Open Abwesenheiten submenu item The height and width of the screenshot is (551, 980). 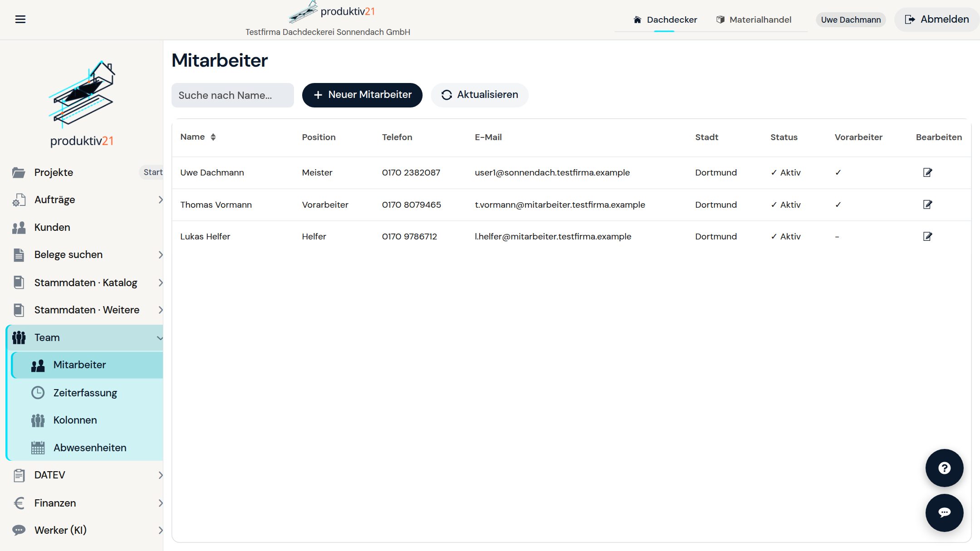point(87,448)
